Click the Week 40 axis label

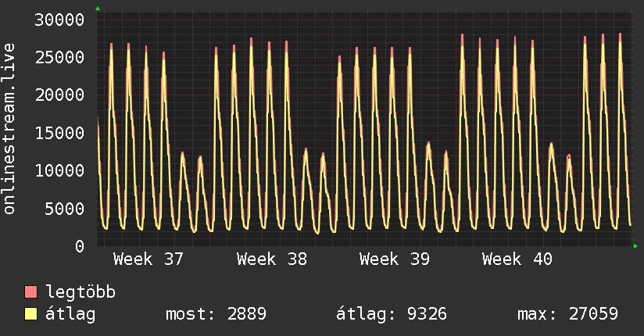(517, 259)
